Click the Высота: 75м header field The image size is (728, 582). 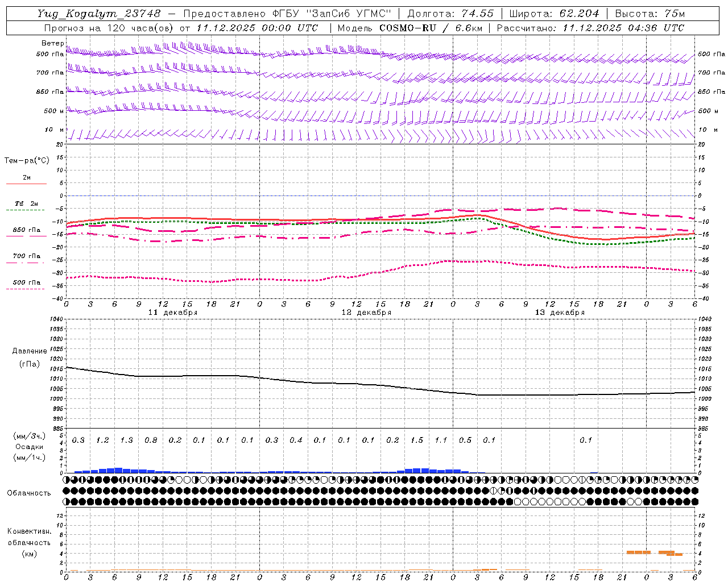(650, 14)
